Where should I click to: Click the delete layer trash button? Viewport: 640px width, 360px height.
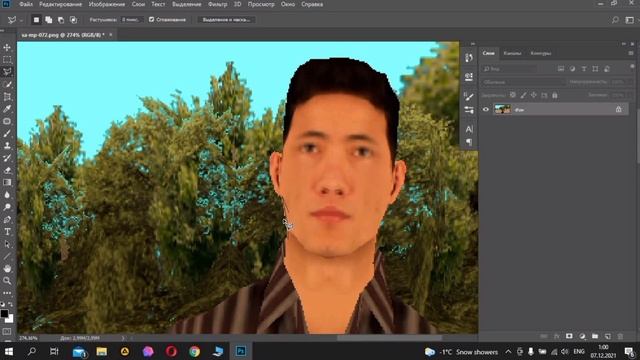[x=620, y=336]
